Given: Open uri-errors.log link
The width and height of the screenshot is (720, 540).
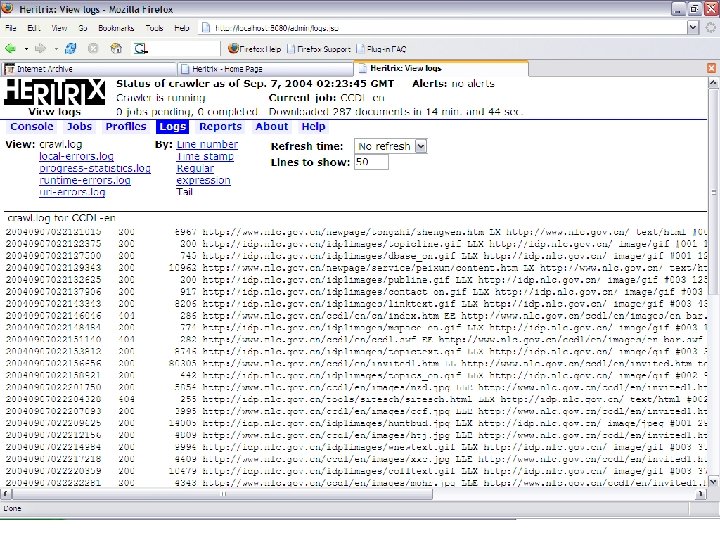Looking at the screenshot, I should [72, 192].
